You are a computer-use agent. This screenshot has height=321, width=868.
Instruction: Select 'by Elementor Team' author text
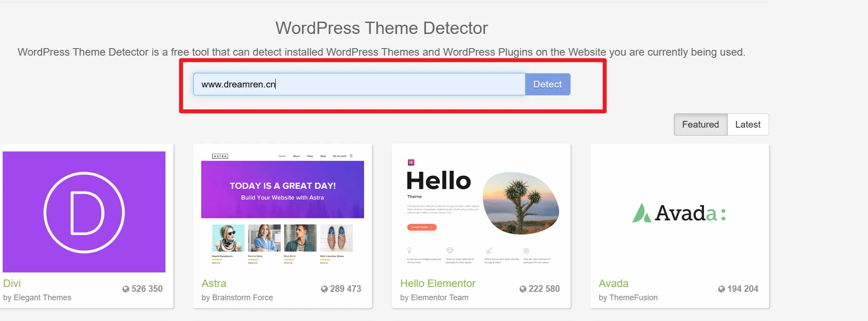coord(434,298)
